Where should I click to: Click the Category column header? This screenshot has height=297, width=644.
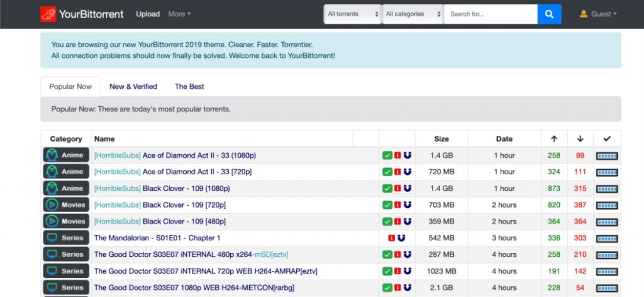coord(66,139)
